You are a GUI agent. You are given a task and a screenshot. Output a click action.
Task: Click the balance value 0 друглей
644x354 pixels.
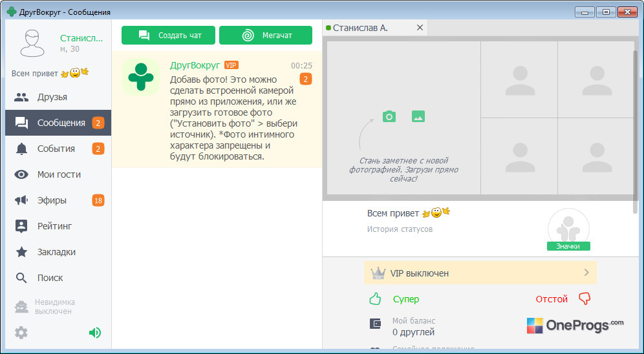click(413, 332)
